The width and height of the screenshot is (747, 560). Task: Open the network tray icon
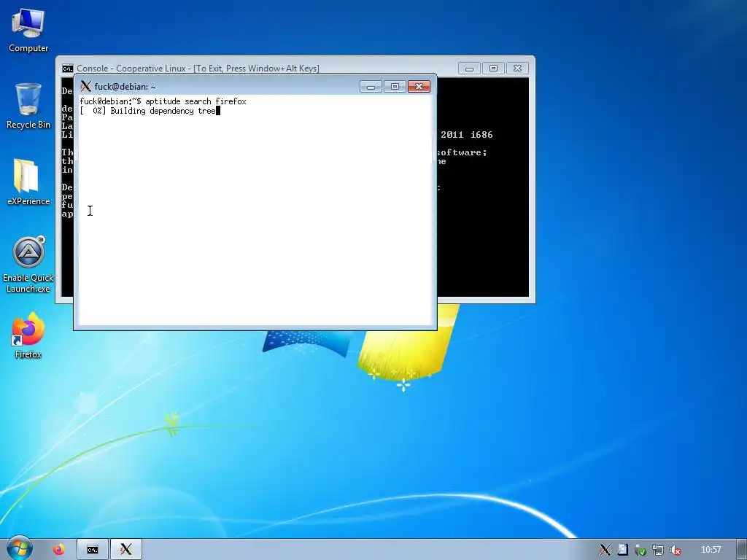(x=658, y=550)
